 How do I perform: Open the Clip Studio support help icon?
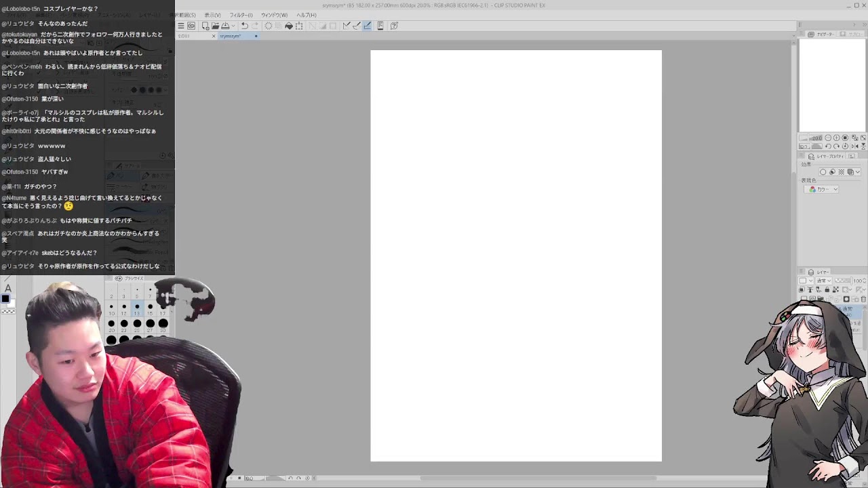click(394, 26)
